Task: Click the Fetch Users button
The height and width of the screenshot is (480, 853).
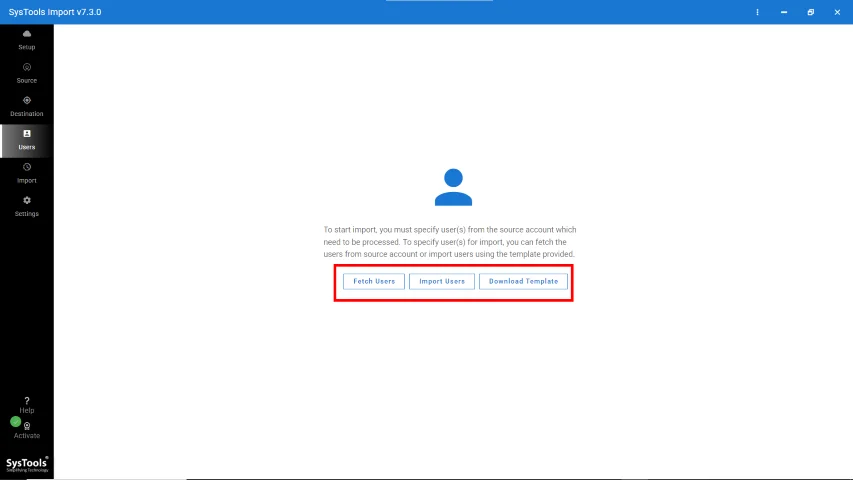Action: [x=374, y=281]
